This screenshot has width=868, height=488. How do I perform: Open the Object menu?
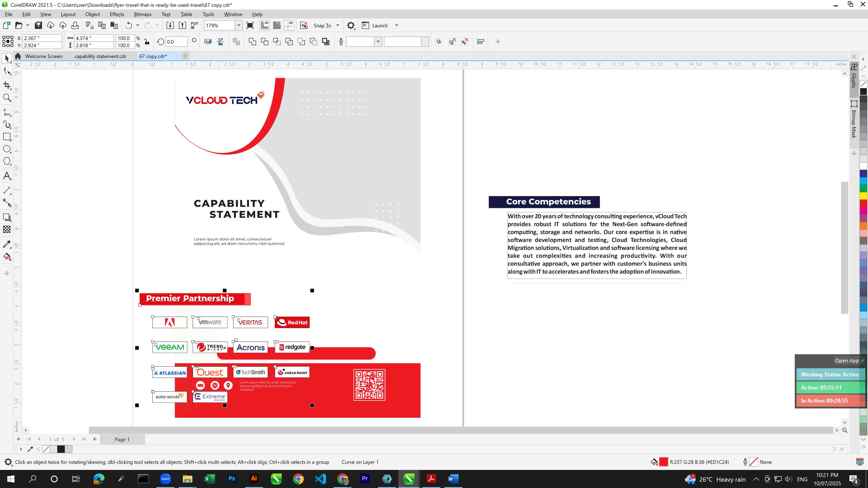point(92,14)
